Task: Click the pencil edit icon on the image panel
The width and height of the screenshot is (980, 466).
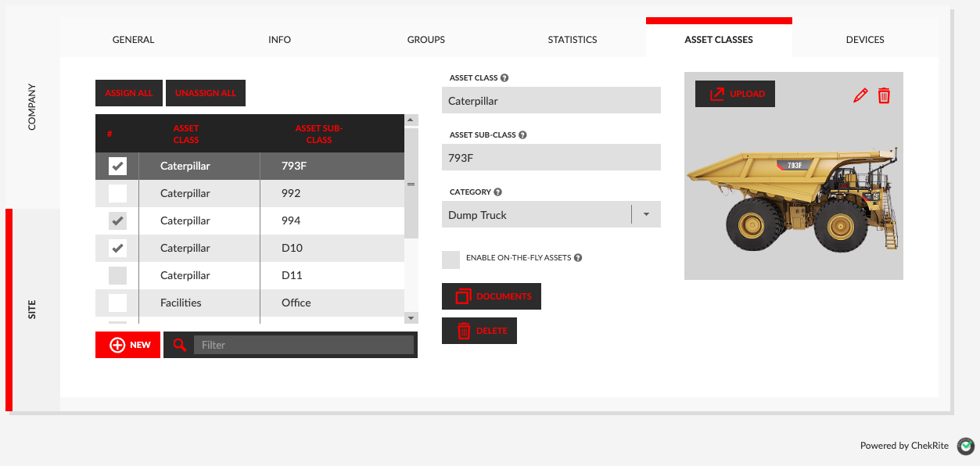Action: (860, 96)
